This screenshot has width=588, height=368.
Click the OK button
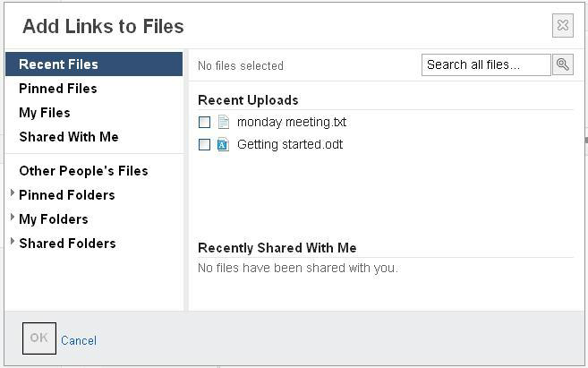pyautogui.click(x=39, y=338)
